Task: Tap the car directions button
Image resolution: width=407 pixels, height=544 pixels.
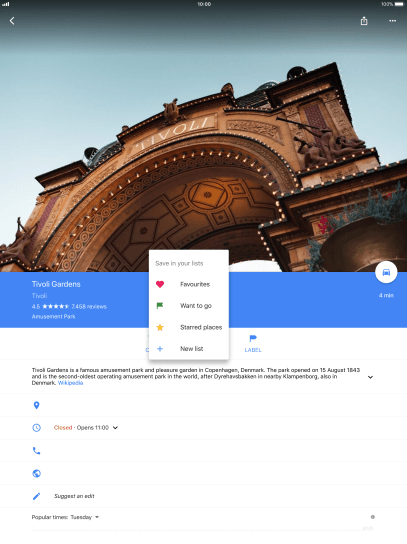Action: 386,272
